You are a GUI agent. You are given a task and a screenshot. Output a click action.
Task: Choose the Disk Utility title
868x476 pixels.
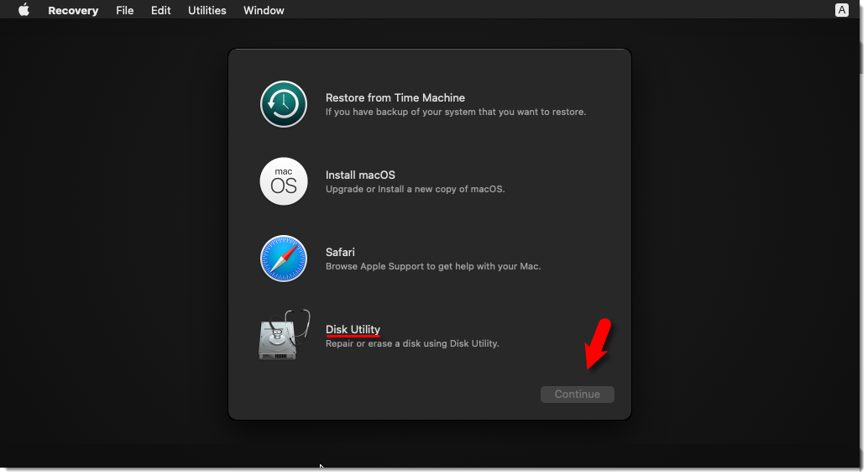353,329
